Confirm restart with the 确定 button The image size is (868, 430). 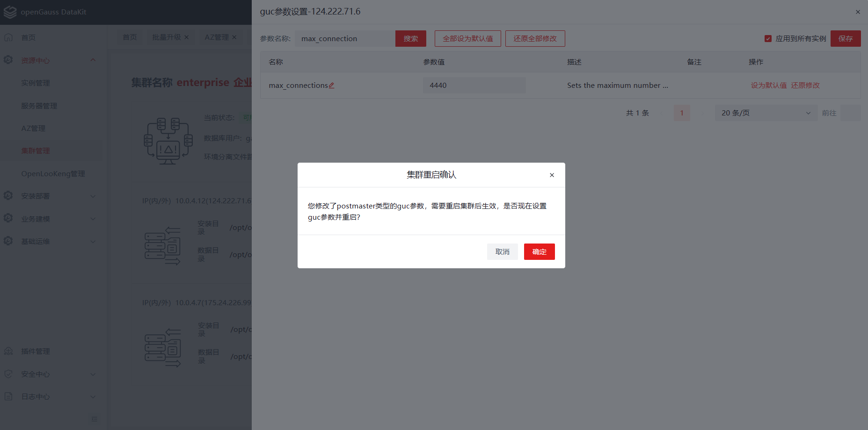(539, 252)
